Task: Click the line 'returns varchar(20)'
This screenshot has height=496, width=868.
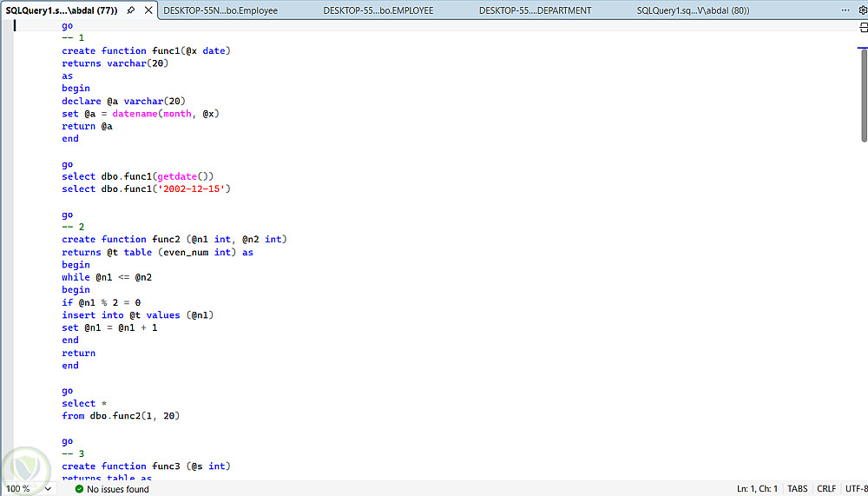Action: coord(115,63)
